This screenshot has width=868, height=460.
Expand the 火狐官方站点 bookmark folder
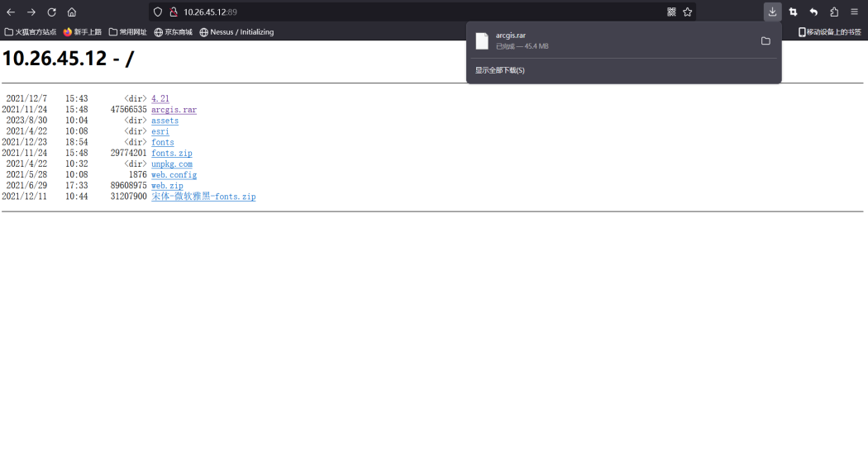[x=31, y=32]
